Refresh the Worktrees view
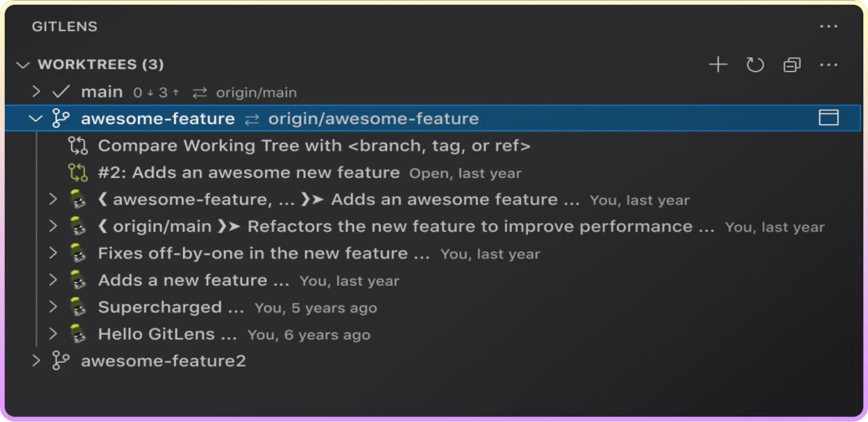Image resolution: width=868 pixels, height=422 pixels. [755, 65]
